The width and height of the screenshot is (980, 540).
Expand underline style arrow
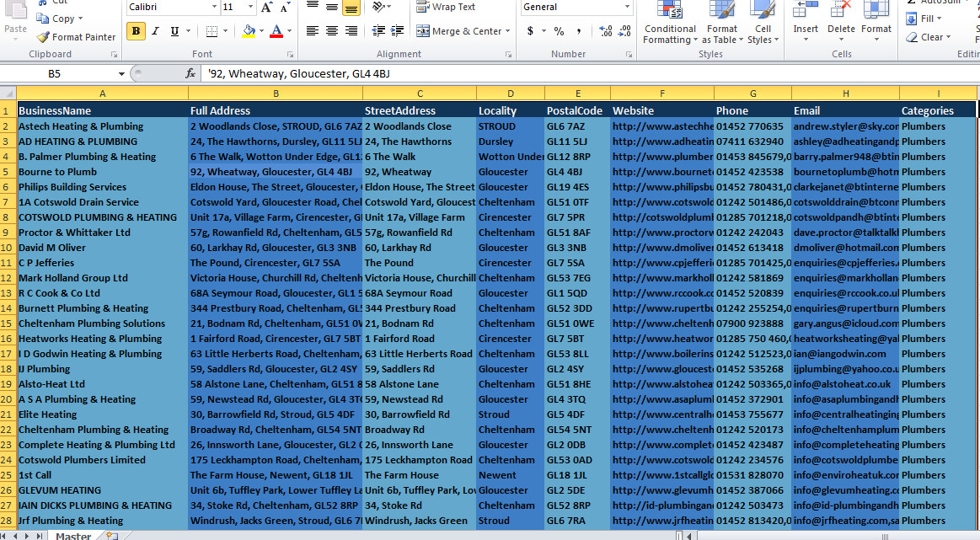point(188,31)
